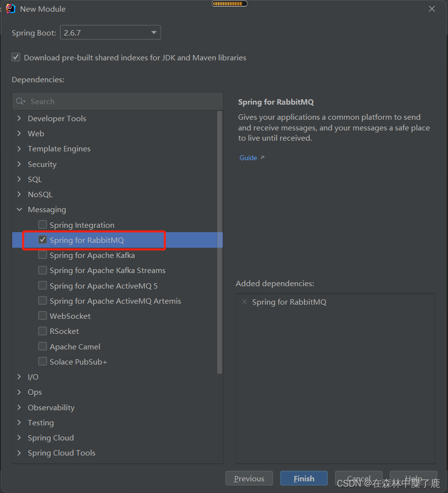Remove Spring for RabbitMQ via X icon
Image resolution: width=448 pixels, height=493 pixels.
[x=244, y=302]
